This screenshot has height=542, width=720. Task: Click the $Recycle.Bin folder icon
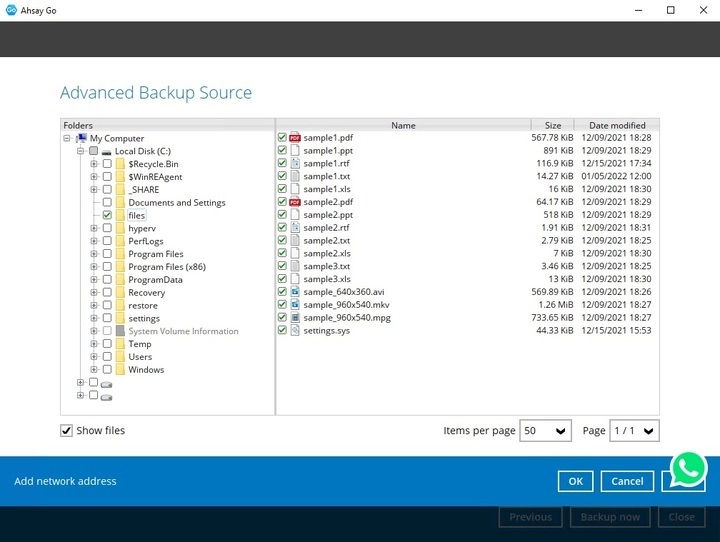pyautogui.click(x=120, y=164)
